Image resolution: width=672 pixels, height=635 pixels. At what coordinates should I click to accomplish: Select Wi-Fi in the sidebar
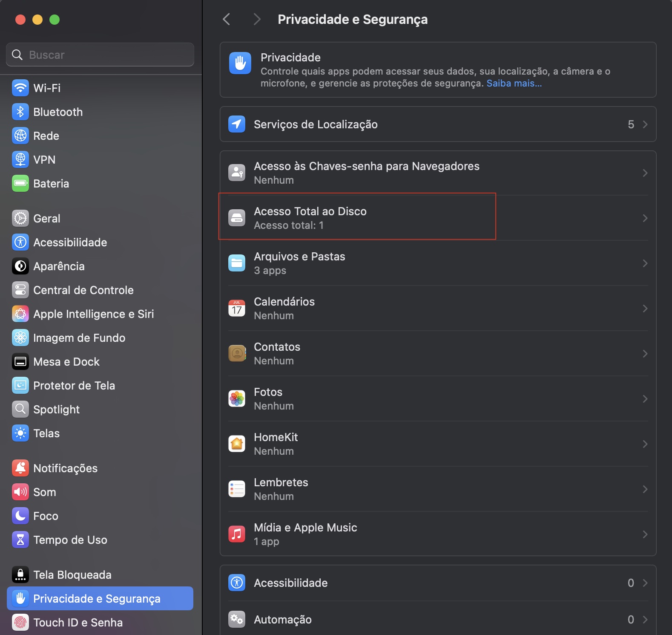pos(100,88)
